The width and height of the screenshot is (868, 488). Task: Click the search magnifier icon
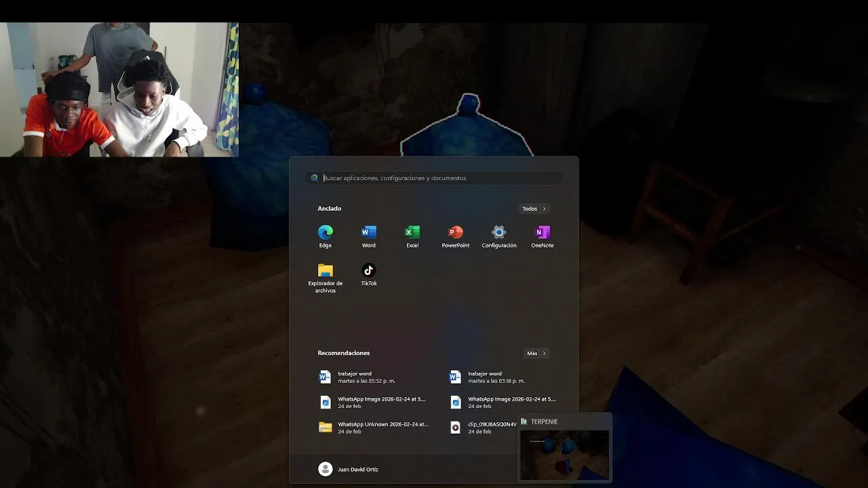[315, 178]
